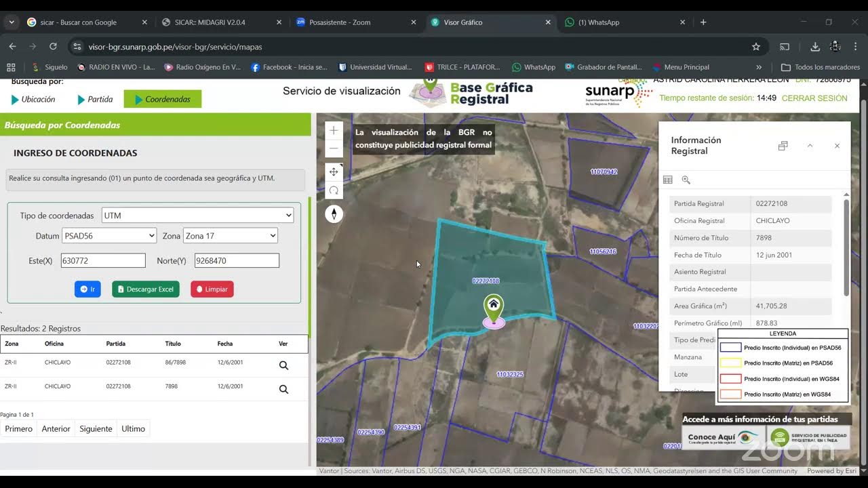The width and height of the screenshot is (868, 488).
Task: Switch to Ubicación search tab
Action: (33, 99)
